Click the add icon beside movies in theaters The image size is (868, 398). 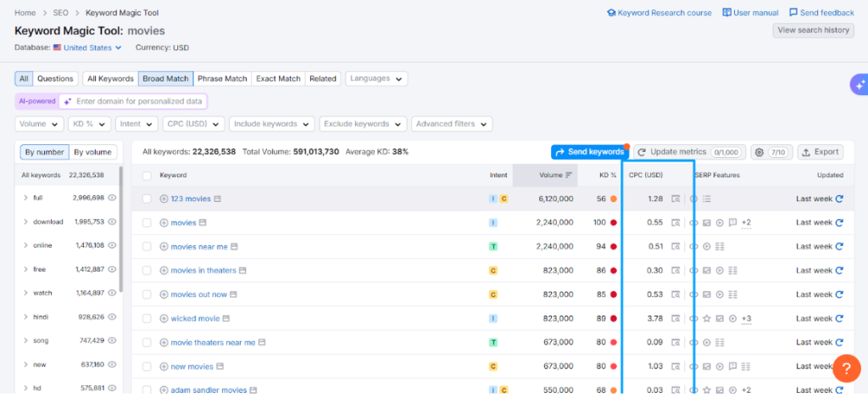(164, 271)
